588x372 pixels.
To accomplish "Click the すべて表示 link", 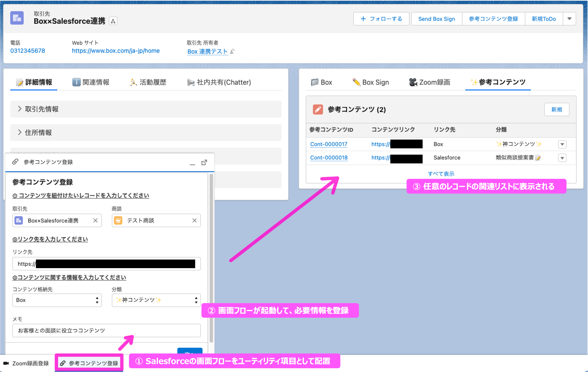I will 441,174.
